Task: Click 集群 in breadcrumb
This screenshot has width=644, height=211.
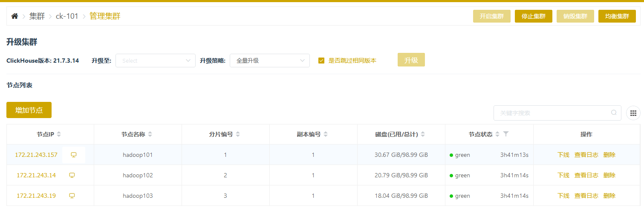Action: pos(37,16)
